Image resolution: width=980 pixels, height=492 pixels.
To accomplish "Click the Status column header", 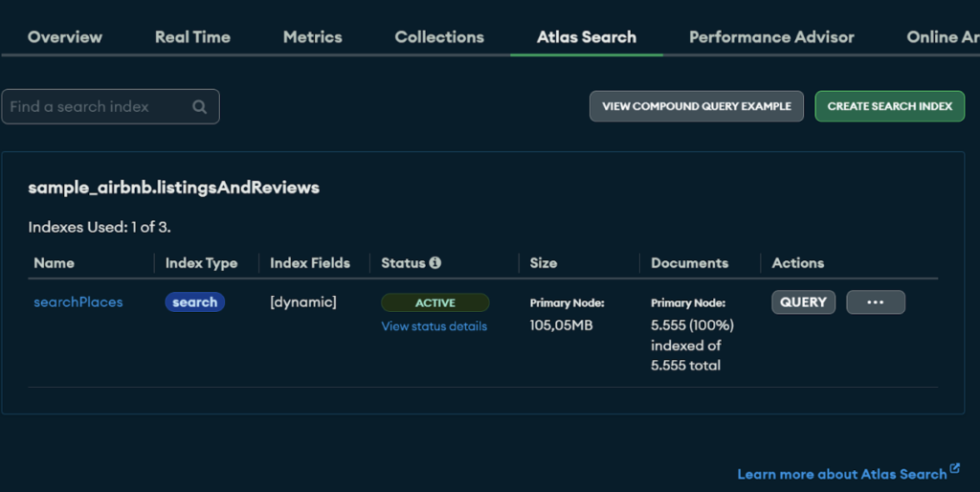I will point(403,262).
